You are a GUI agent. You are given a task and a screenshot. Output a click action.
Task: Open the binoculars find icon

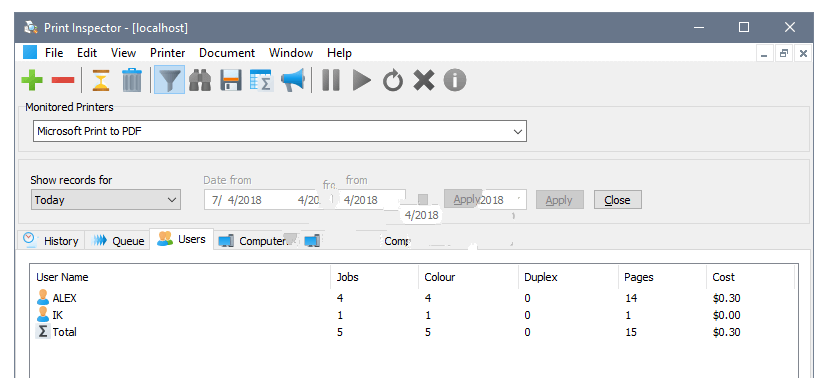click(x=200, y=81)
